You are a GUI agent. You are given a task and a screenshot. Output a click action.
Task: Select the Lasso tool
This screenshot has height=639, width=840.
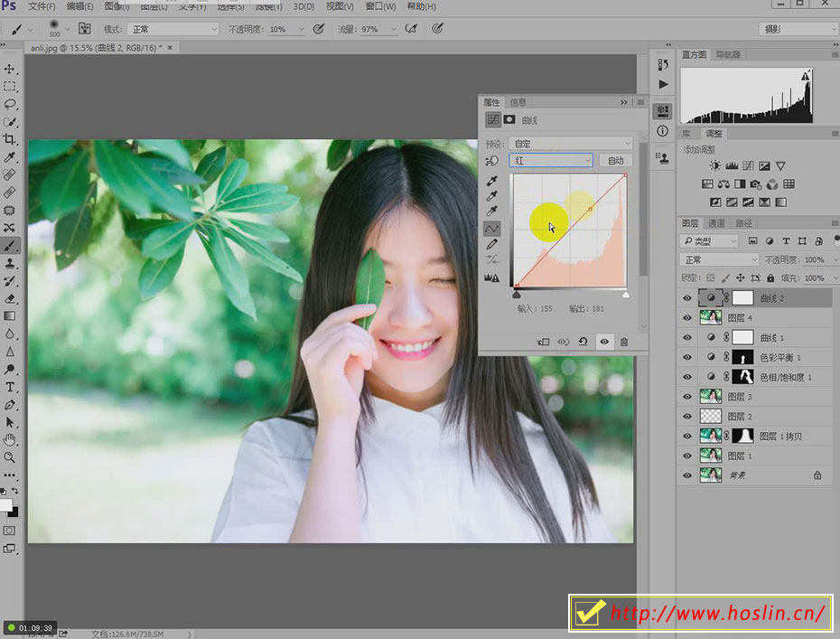(x=10, y=104)
